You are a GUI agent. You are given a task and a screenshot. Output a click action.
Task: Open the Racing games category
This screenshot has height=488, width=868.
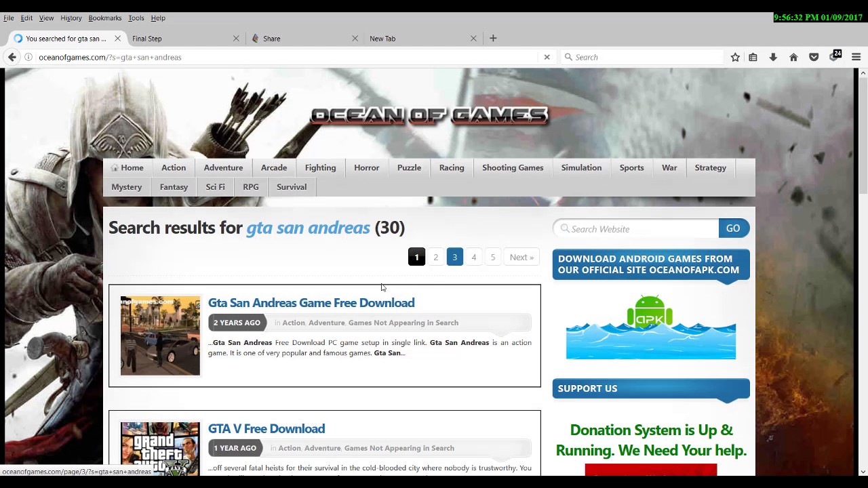(452, 168)
